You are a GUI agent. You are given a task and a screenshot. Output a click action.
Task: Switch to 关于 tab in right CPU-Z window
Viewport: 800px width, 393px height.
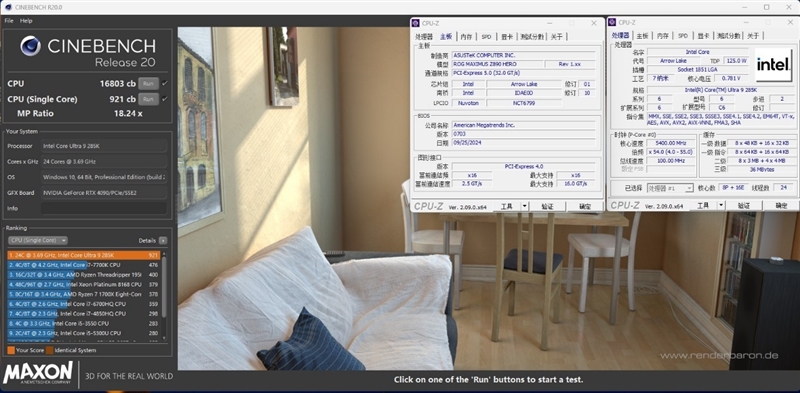click(x=753, y=36)
